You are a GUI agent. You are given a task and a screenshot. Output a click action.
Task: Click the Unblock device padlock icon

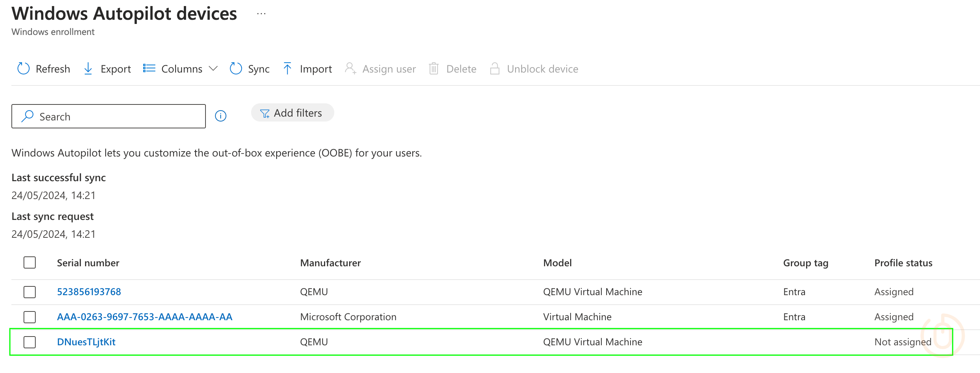coord(495,69)
